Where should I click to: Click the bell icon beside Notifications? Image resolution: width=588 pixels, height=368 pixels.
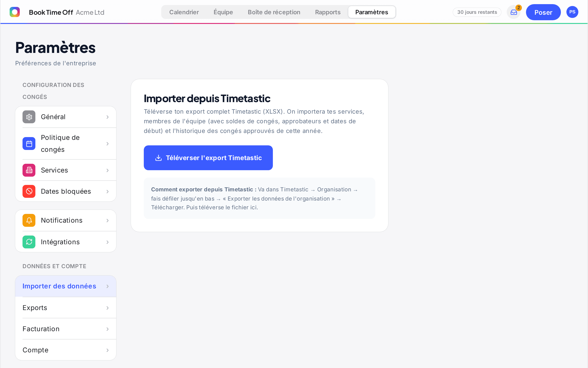coord(29,220)
